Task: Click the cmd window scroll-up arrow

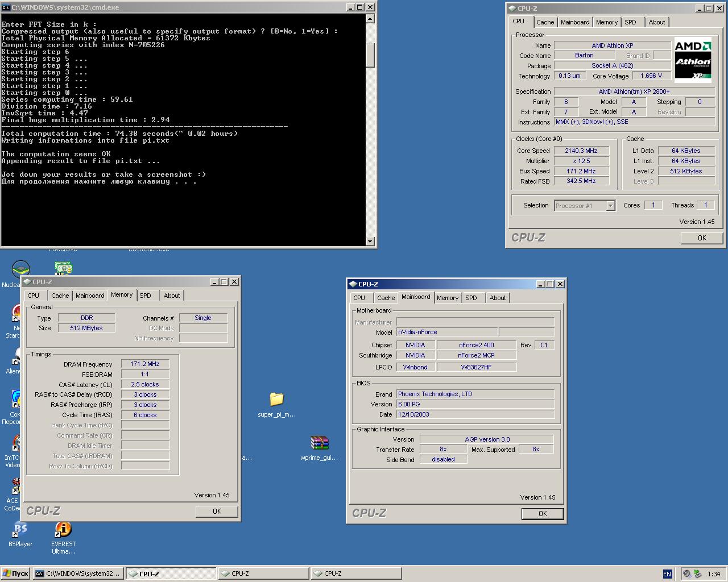Action: pos(370,19)
